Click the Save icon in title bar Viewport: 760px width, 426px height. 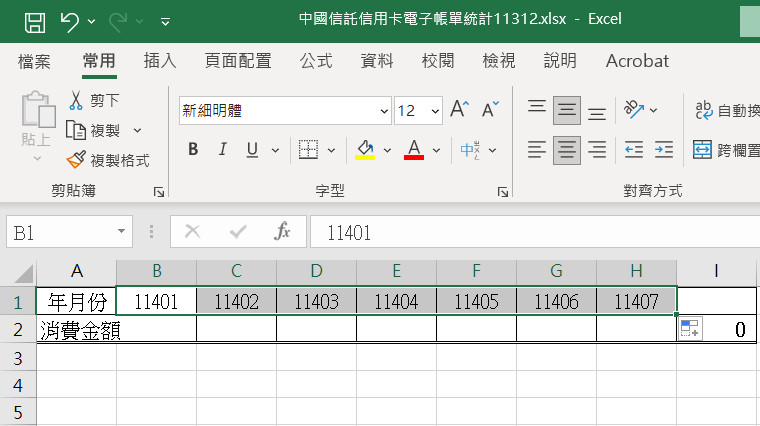(x=34, y=20)
